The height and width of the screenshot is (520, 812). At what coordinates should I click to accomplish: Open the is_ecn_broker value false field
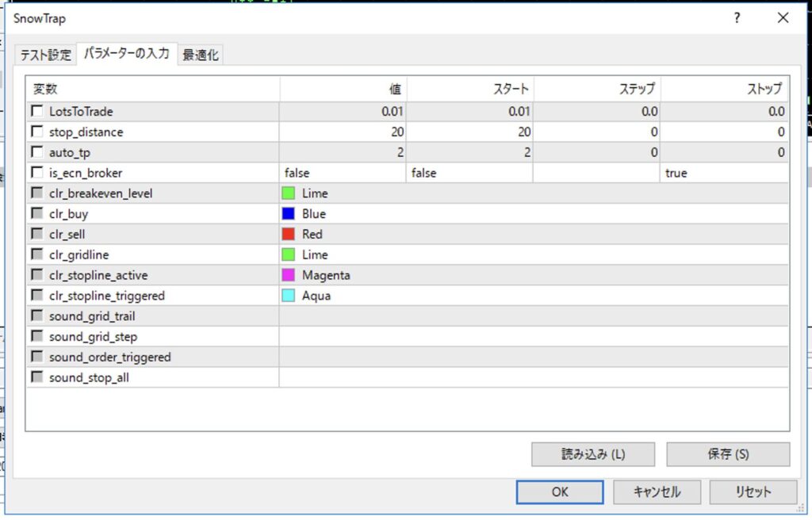(343, 173)
